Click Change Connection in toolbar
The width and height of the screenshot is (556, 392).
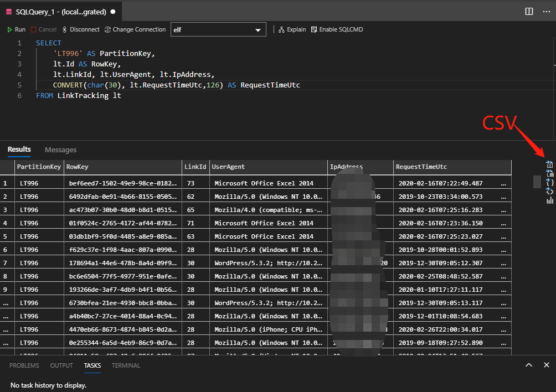coord(135,29)
